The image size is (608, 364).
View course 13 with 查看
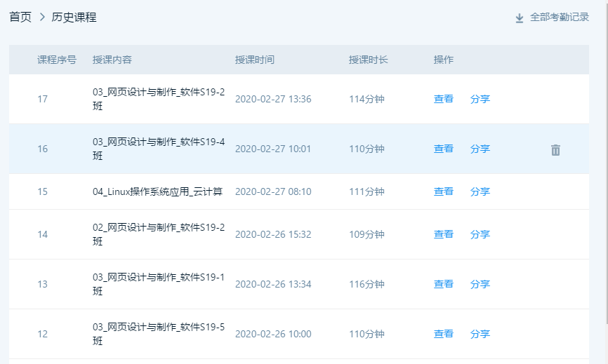[443, 284]
